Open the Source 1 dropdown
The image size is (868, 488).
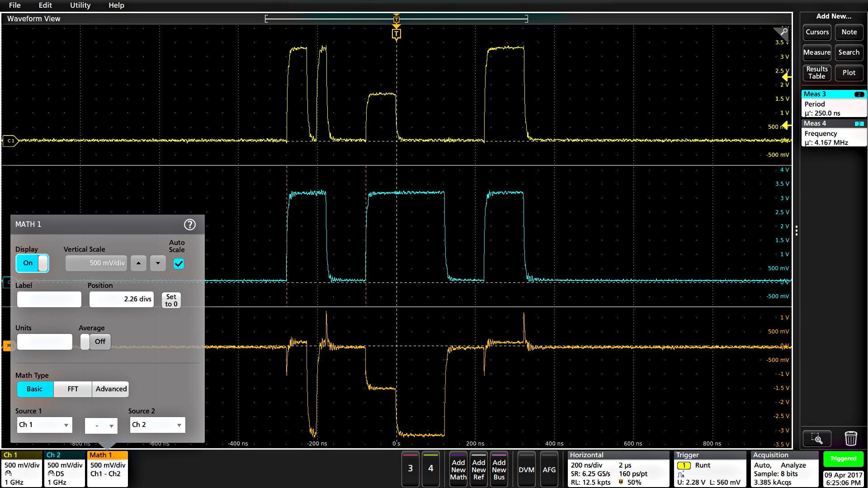(x=44, y=425)
